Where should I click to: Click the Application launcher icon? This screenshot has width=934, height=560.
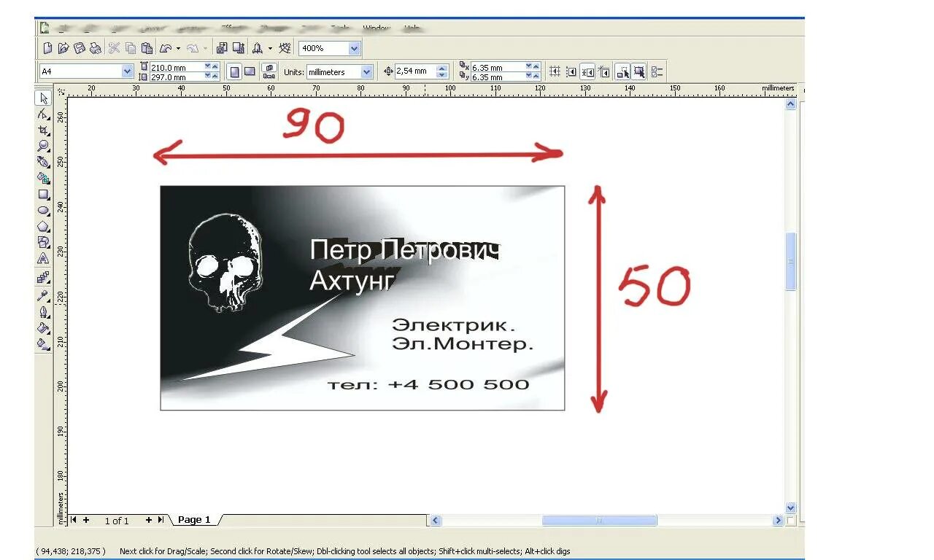click(258, 48)
